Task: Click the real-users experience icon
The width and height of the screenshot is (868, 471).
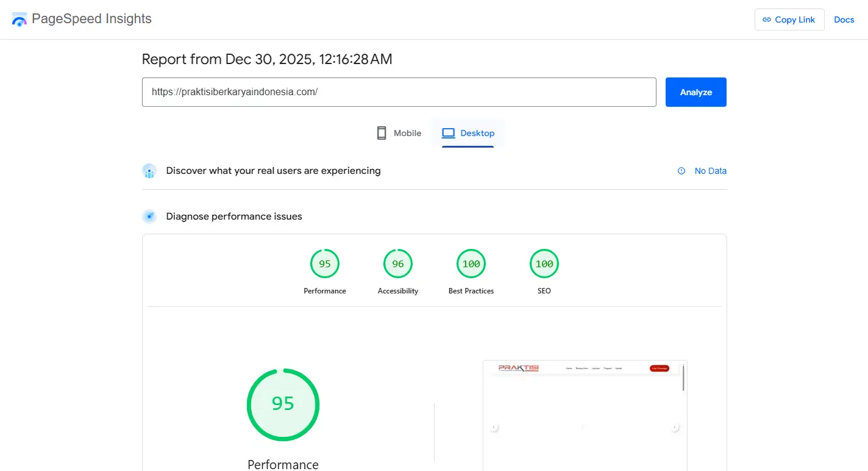Action: tap(149, 171)
